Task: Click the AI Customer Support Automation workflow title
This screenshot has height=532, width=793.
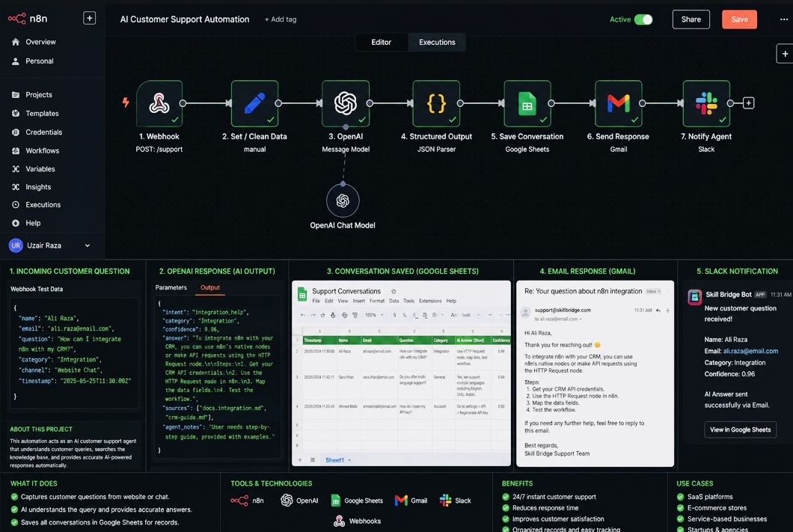Action: coord(185,19)
